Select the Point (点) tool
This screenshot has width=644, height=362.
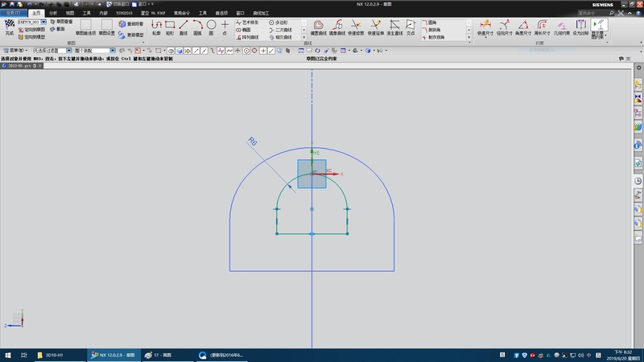[225, 27]
